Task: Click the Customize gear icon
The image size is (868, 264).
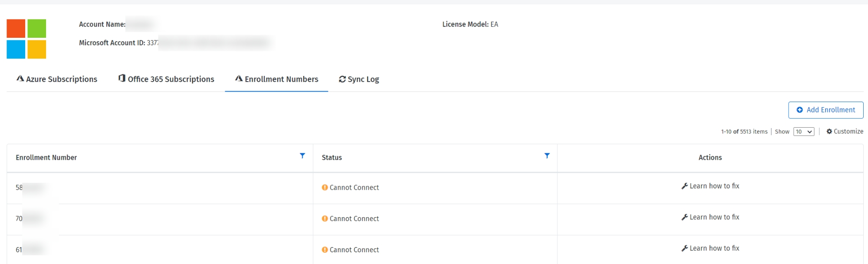Action: point(829,132)
